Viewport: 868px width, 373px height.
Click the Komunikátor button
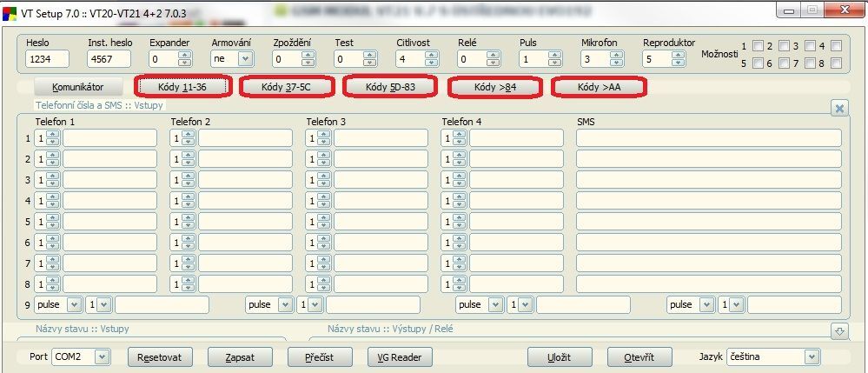pyautogui.click(x=77, y=87)
